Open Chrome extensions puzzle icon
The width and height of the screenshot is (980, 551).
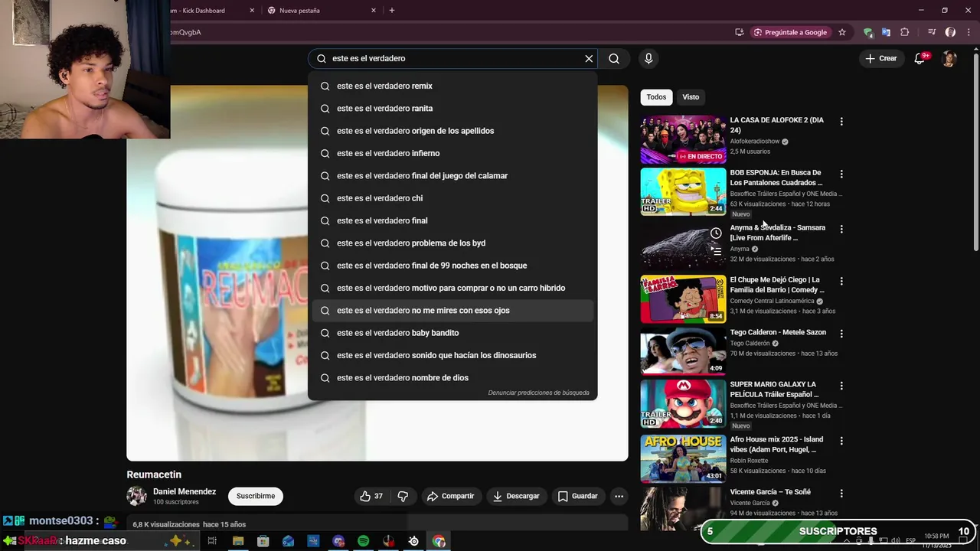coord(905,32)
